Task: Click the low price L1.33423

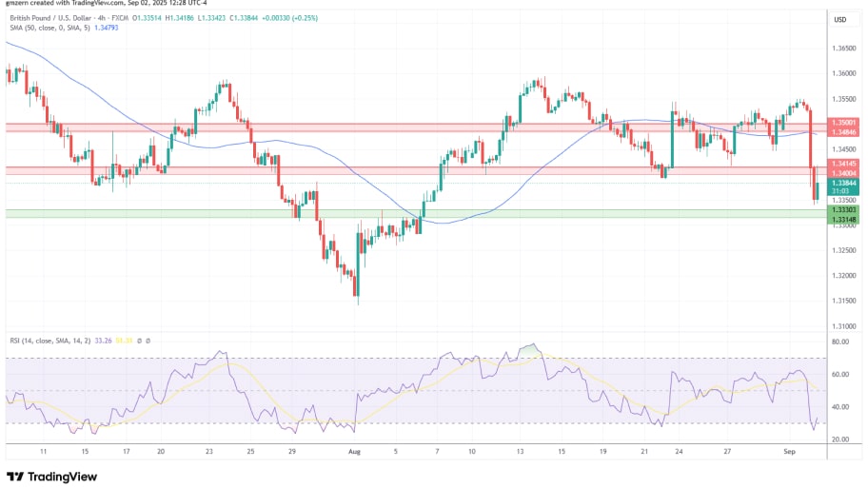Action: coord(211,18)
